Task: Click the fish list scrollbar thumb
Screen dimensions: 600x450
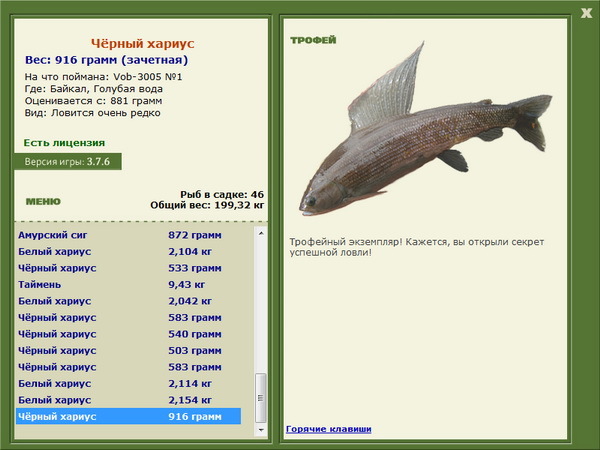Action: [x=261, y=398]
